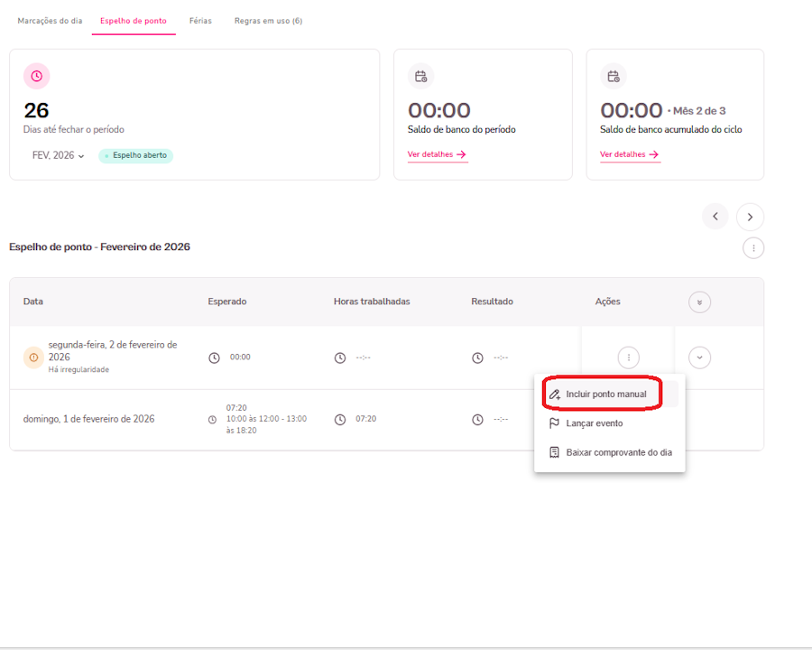812x650 pixels.
Task: Open the three-dot options for Espelho de ponto
Action: click(x=753, y=247)
